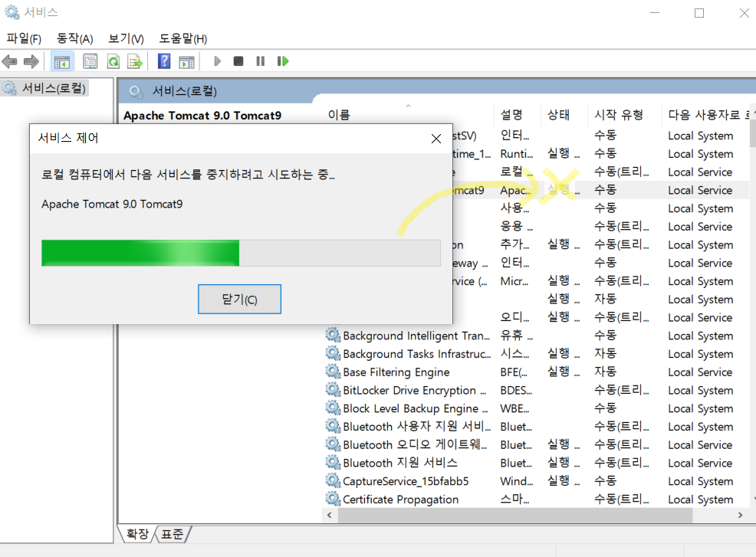Click BFE(... description cell
The image size is (756, 557).
click(x=514, y=372)
